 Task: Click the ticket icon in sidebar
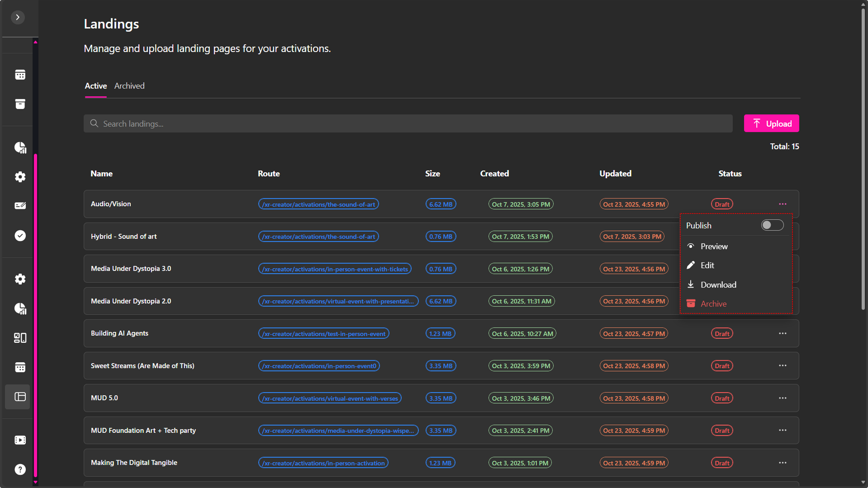coord(20,206)
